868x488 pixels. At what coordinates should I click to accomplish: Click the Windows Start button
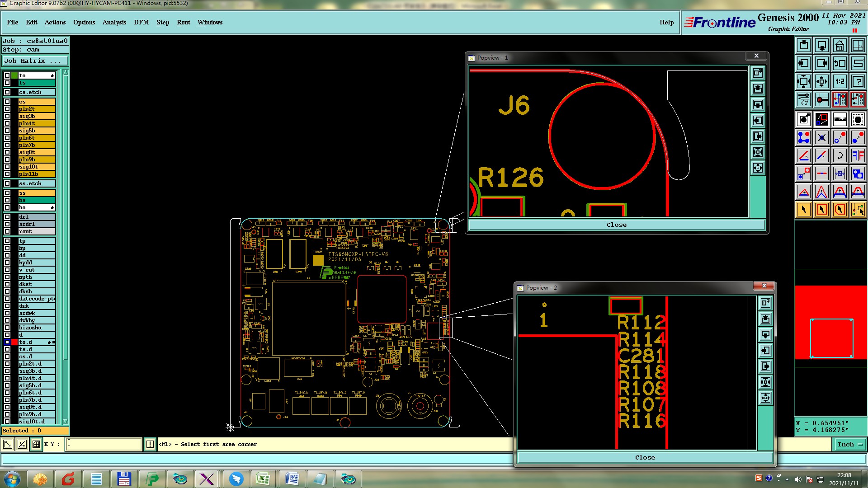[12, 479]
